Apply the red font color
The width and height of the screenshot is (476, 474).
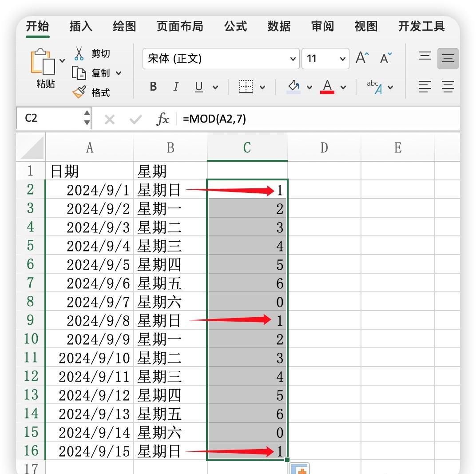tap(327, 87)
